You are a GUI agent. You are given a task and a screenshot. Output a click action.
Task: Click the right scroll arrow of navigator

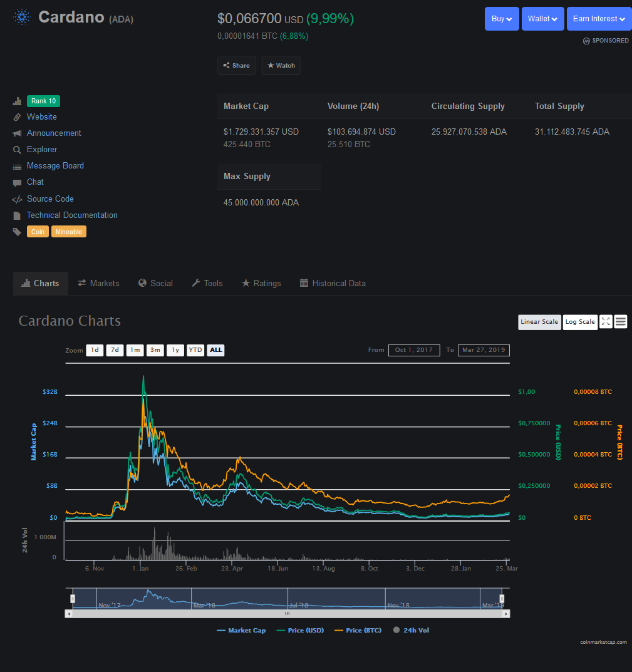506,614
